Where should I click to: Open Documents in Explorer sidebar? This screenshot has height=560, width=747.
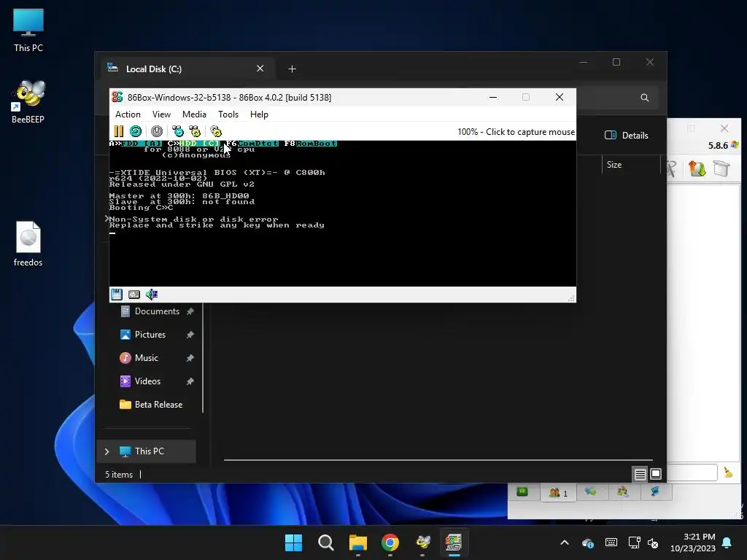(157, 311)
